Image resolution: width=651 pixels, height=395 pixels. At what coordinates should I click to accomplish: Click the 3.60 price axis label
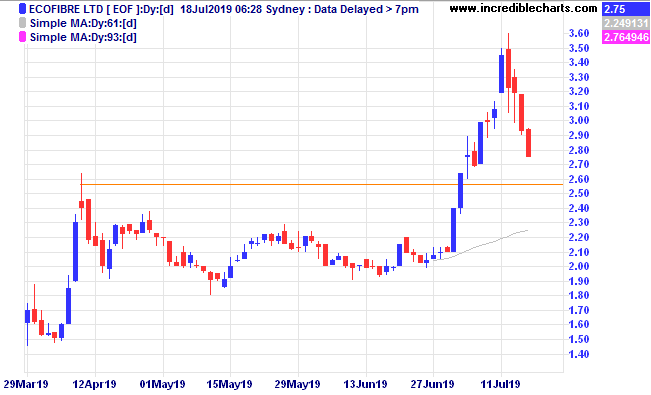[x=579, y=33]
